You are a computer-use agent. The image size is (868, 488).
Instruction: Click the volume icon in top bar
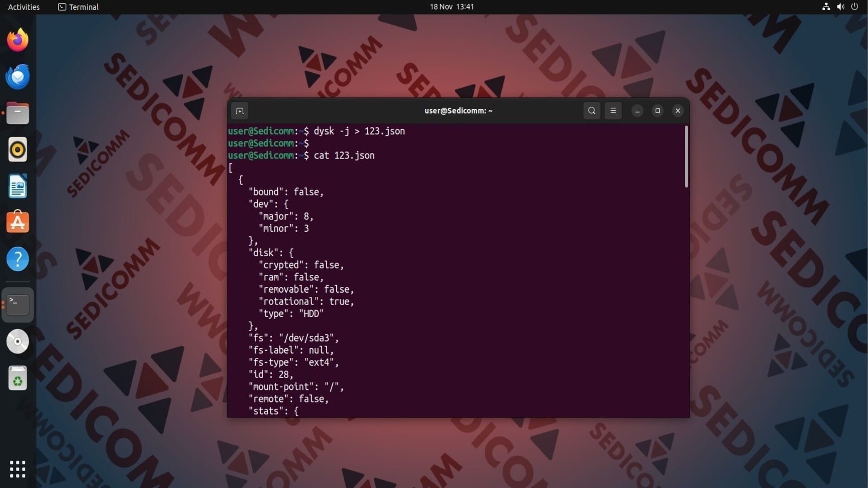[x=840, y=7]
